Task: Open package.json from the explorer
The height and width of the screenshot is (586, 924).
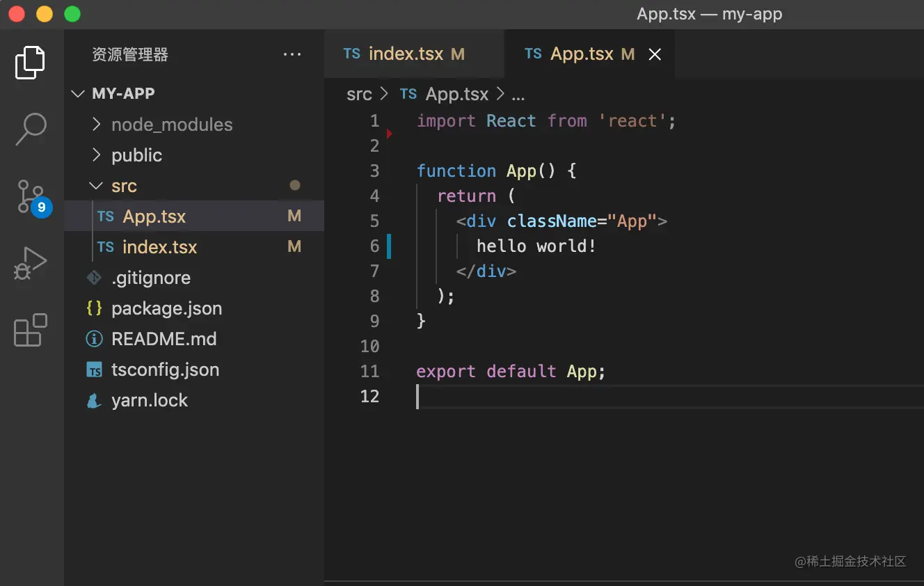Action: point(166,308)
